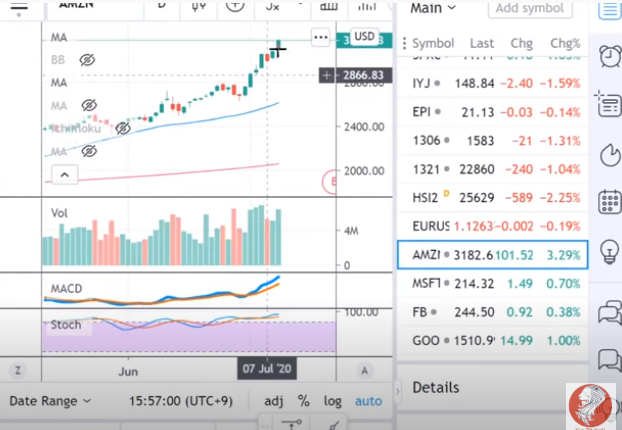Sort watchlist by Chg column
This screenshot has width=622, height=430.
(x=521, y=43)
